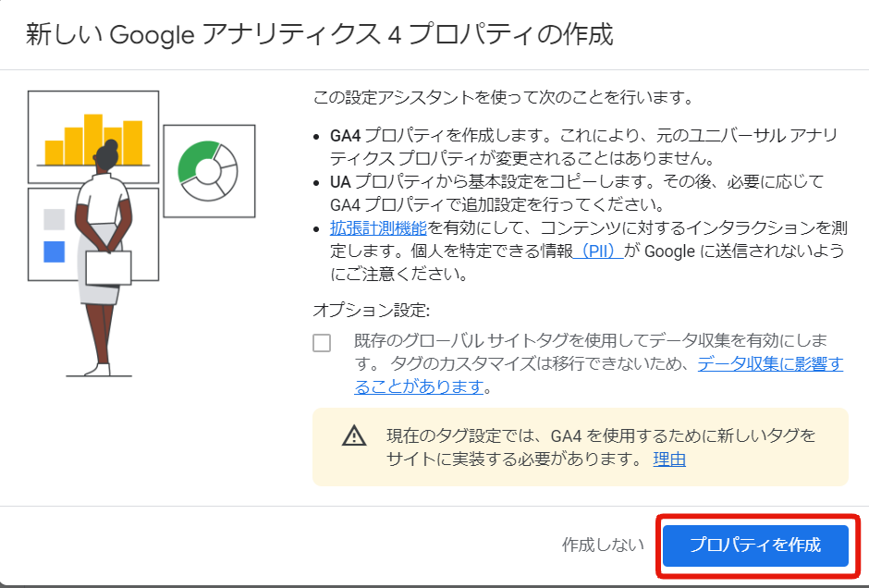
Task: Enable the existing global site tag checkbox
Action: (322, 343)
